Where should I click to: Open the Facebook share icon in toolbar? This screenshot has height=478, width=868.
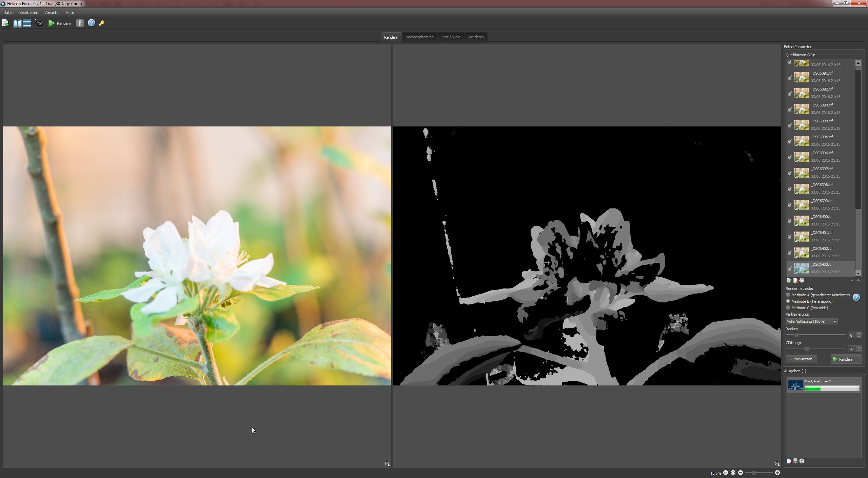(x=80, y=23)
